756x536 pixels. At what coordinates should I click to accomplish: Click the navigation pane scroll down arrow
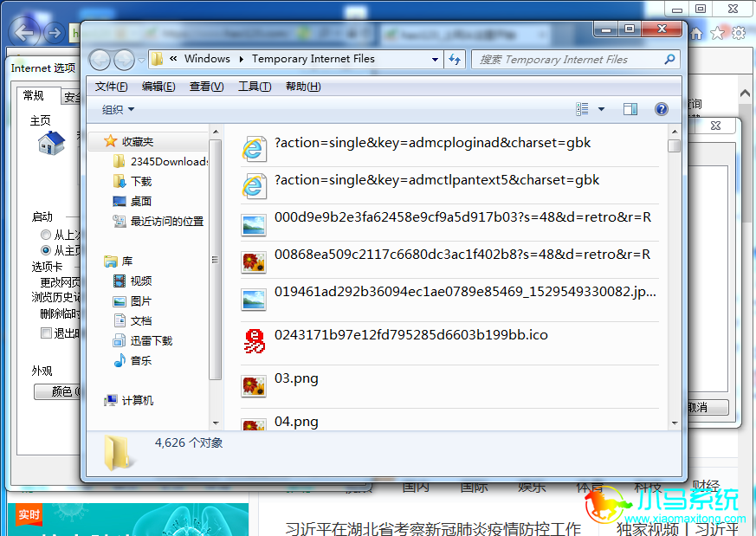[216, 423]
